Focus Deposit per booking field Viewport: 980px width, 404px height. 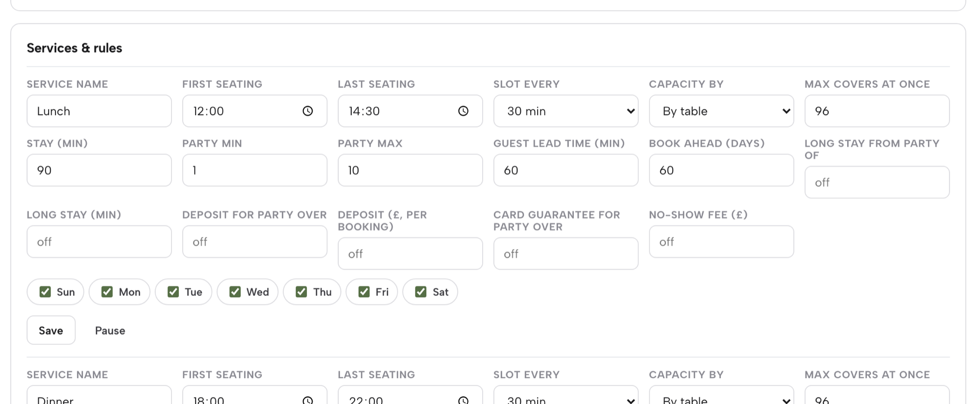(x=410, y=253)
